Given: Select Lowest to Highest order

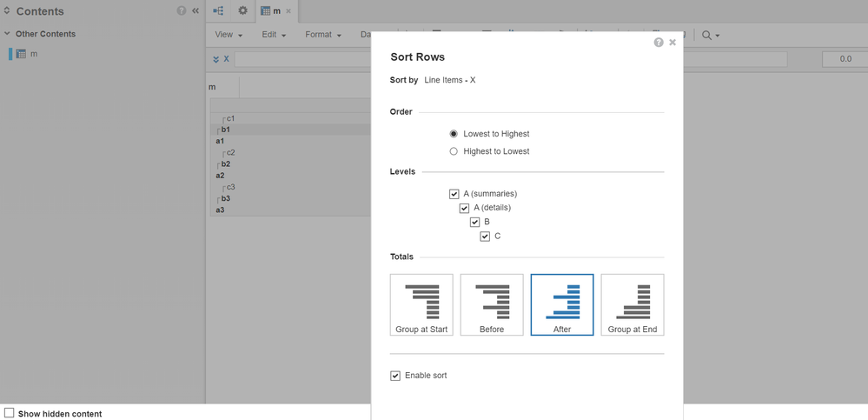Looking at the screenshot, I should pos(454,134).
